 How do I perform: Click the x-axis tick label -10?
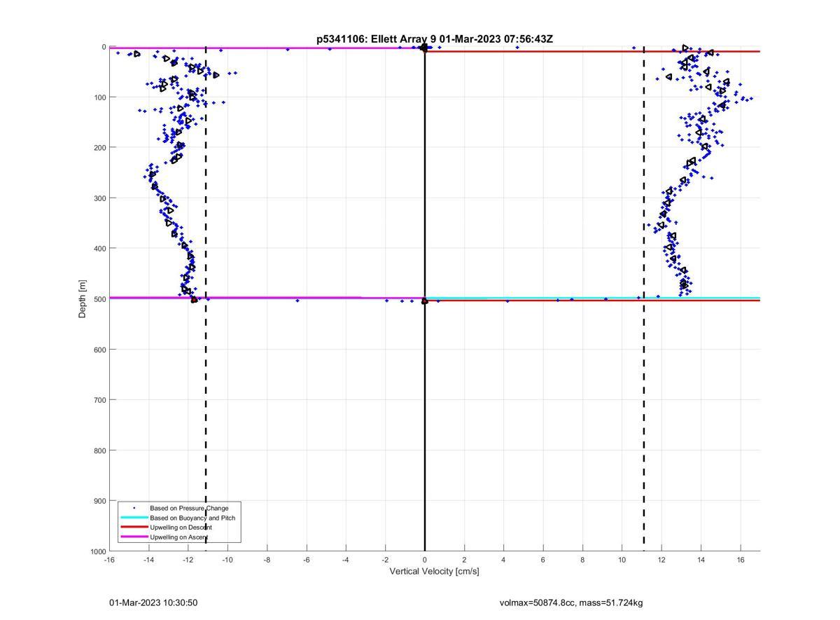click(227, 560)
